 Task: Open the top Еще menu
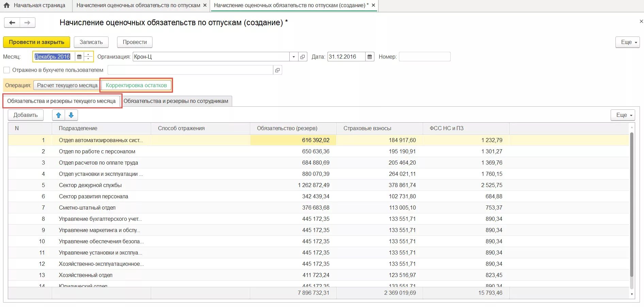pyautogui.click(x=627, y=42)
